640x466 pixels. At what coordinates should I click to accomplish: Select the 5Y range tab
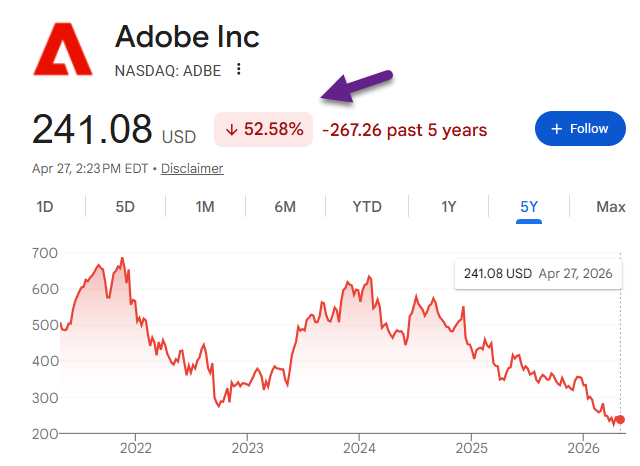click(x=529, y=207)
